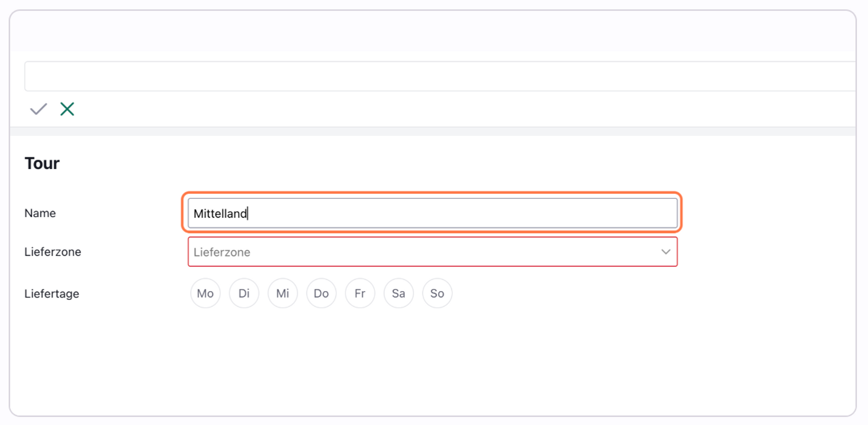The height and width of the screenshot is (425, 868).
Task: Click the green X cancel icon
Action: (67, 109)
